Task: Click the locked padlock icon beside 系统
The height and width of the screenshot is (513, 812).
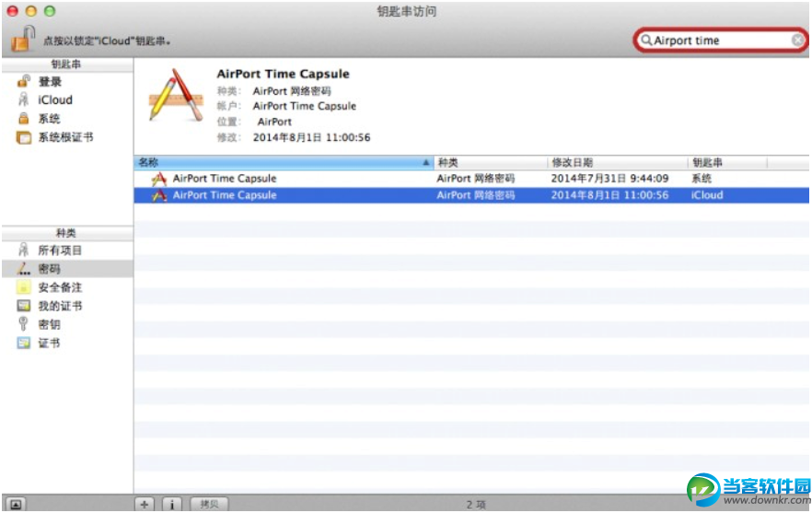Action: (23, 119)
